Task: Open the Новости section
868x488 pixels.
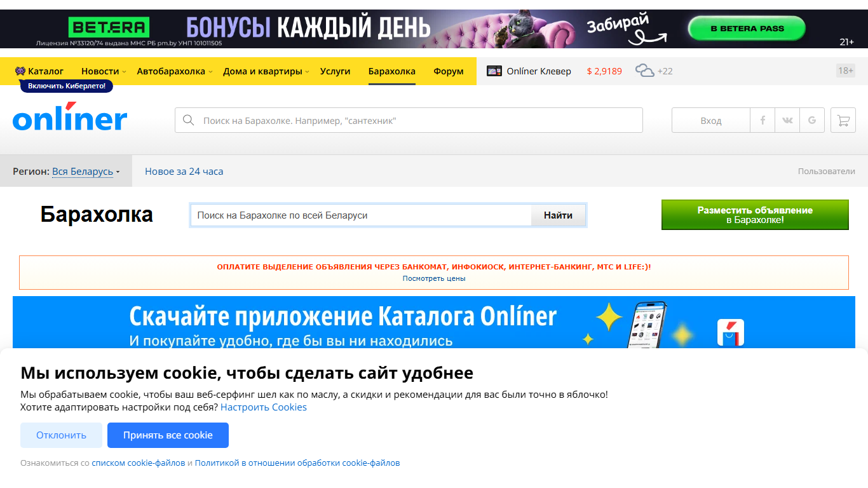Action: [100, 71]
